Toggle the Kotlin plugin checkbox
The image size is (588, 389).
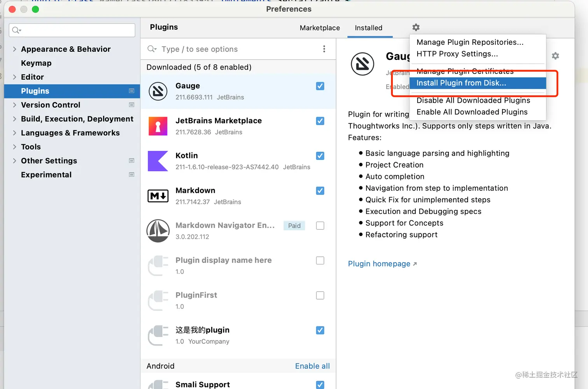[320, 156]
